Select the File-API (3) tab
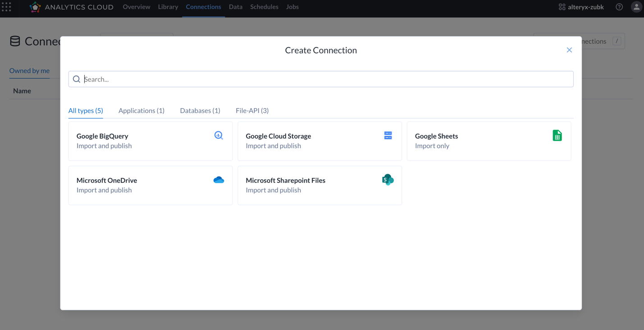Image resolution: width=644 pixels, height=330 pixels. (x=252, y=110)
